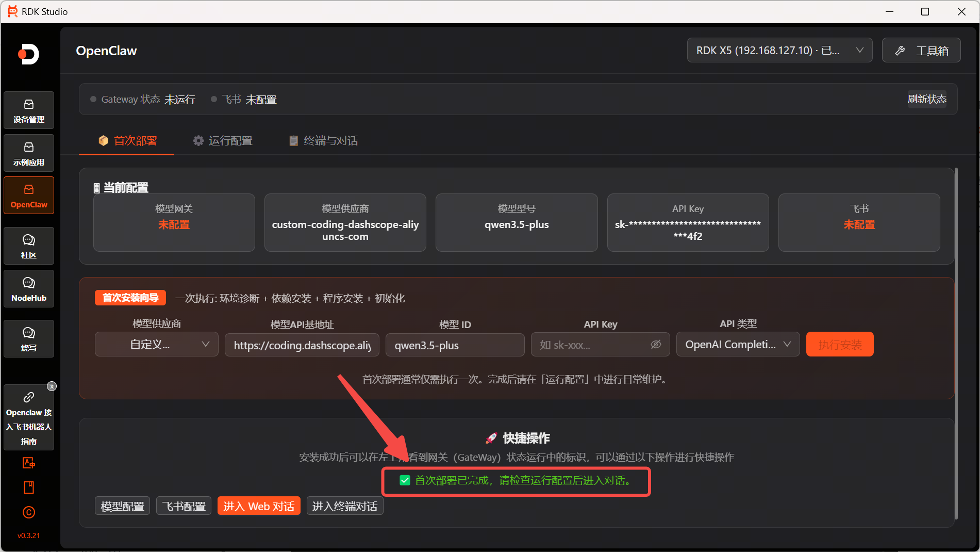Click the 执行安装 button
The width and height of the screenshot is (980, 552).
coord(840,344)
